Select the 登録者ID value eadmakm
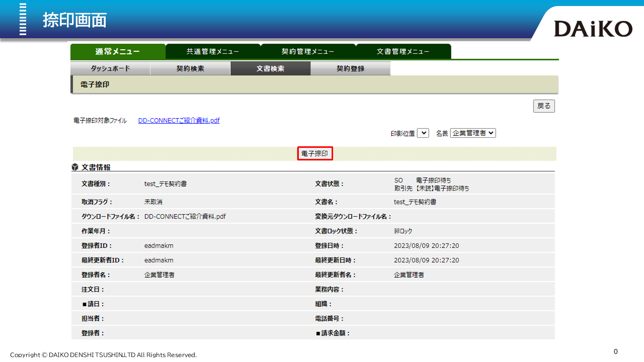This screenshot has width=644, height=362. [159, 246]
